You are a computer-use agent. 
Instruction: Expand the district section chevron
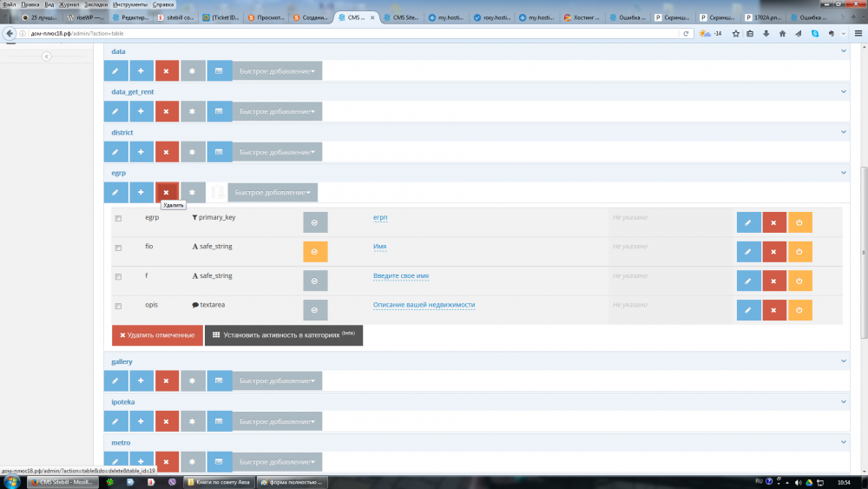pyautogui.click(x=843, y=132)
